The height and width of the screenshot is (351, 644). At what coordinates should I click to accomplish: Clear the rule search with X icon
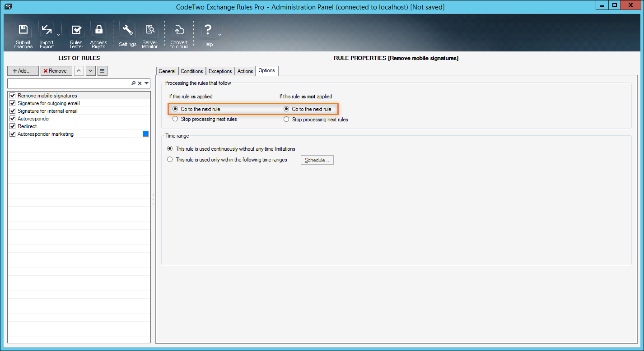[140, 83]
